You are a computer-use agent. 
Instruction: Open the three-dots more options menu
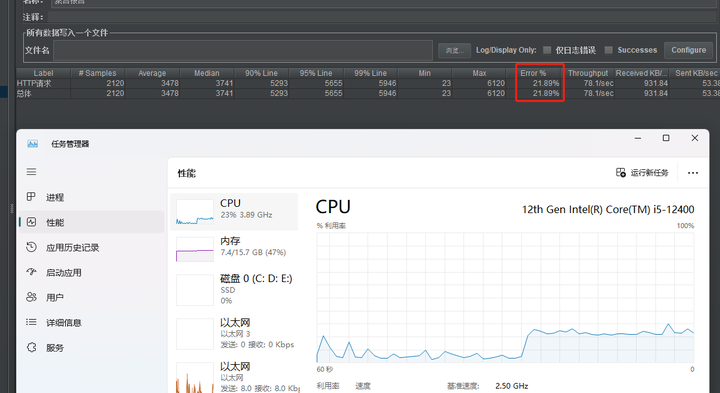[693, 173]
